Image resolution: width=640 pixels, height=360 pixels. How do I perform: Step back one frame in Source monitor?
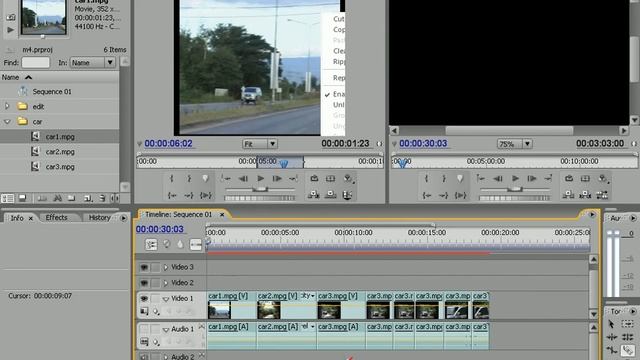click(243, 178)
